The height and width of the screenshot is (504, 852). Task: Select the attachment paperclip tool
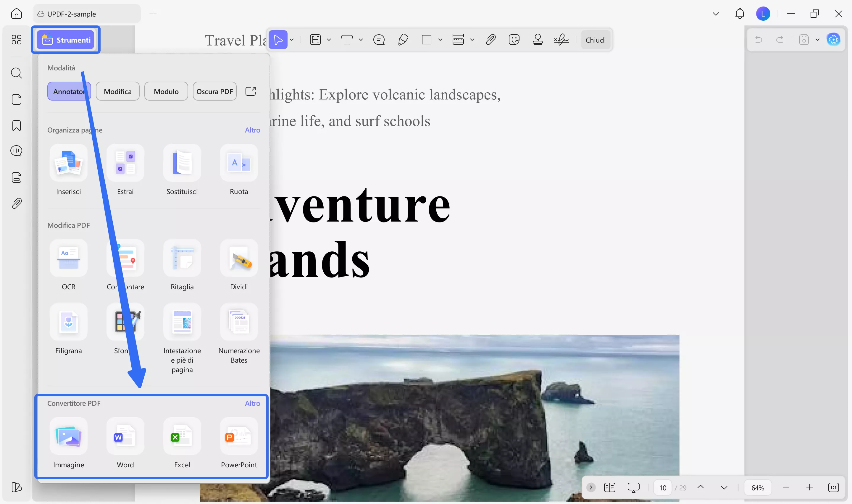click(490, 40)
